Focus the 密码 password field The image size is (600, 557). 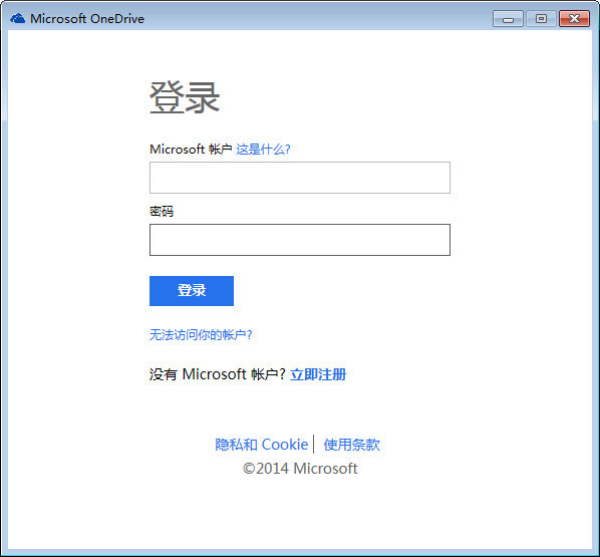point(300,240)
